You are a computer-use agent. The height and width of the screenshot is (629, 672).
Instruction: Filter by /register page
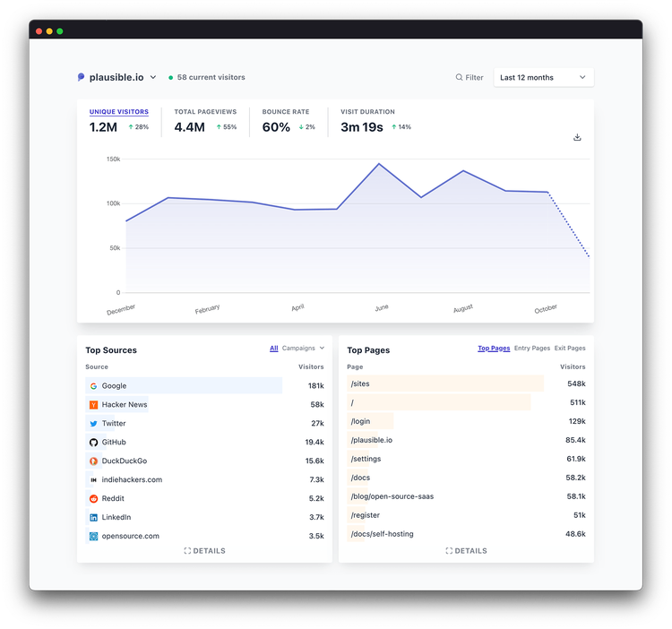tap(366, 515)
